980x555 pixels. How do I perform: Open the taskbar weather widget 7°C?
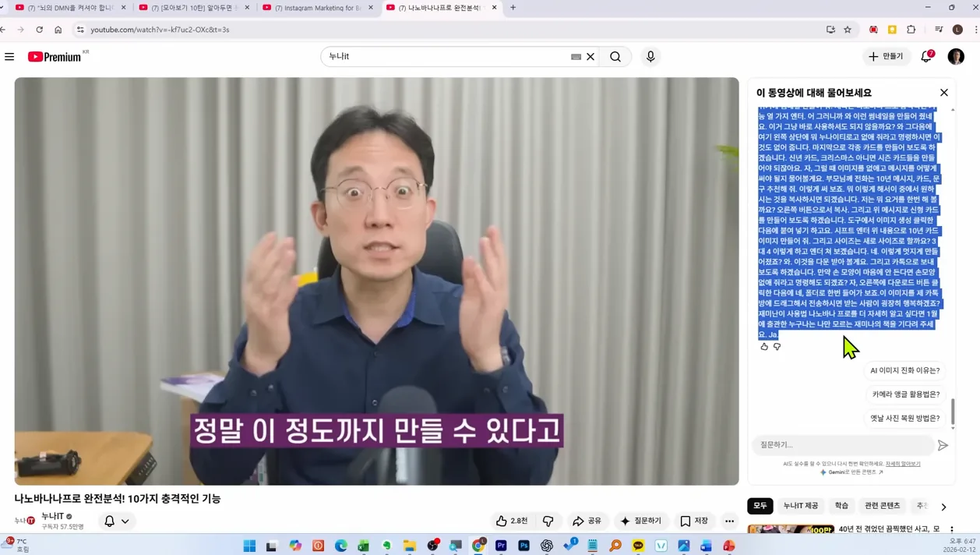click(x=16, y=545)
